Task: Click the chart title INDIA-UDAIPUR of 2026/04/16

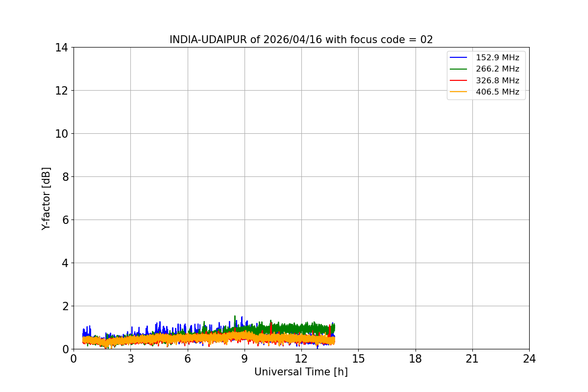Action: pyautogui.click(x=301, y=40)
